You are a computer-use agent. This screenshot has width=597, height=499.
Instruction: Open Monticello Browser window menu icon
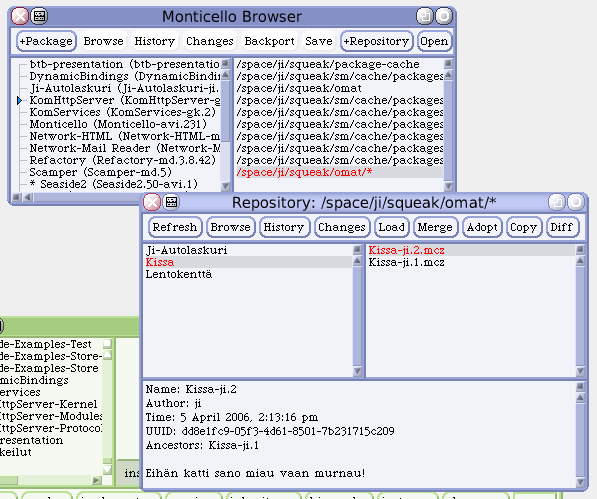[39, 16]
